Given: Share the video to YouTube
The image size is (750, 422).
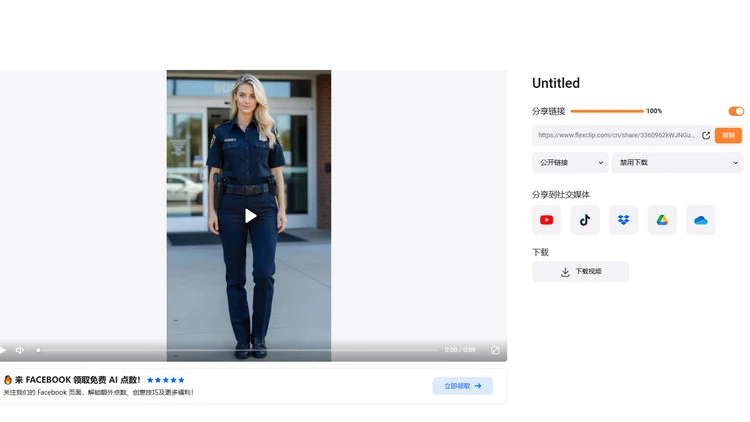Looking at the screenshot, I should 546,220.
